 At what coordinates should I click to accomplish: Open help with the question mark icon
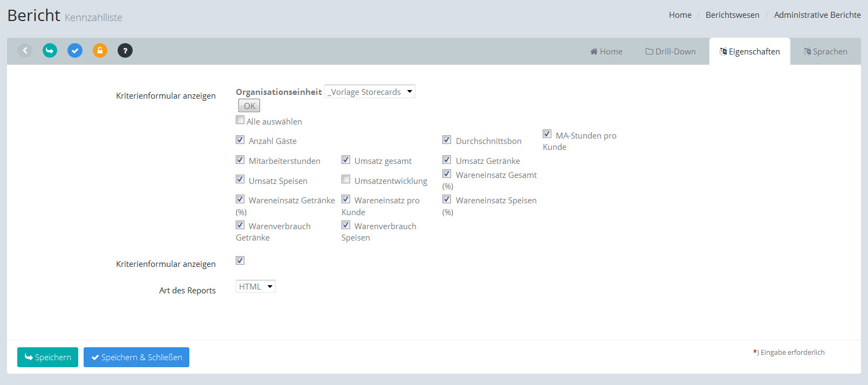pos(125,51)
